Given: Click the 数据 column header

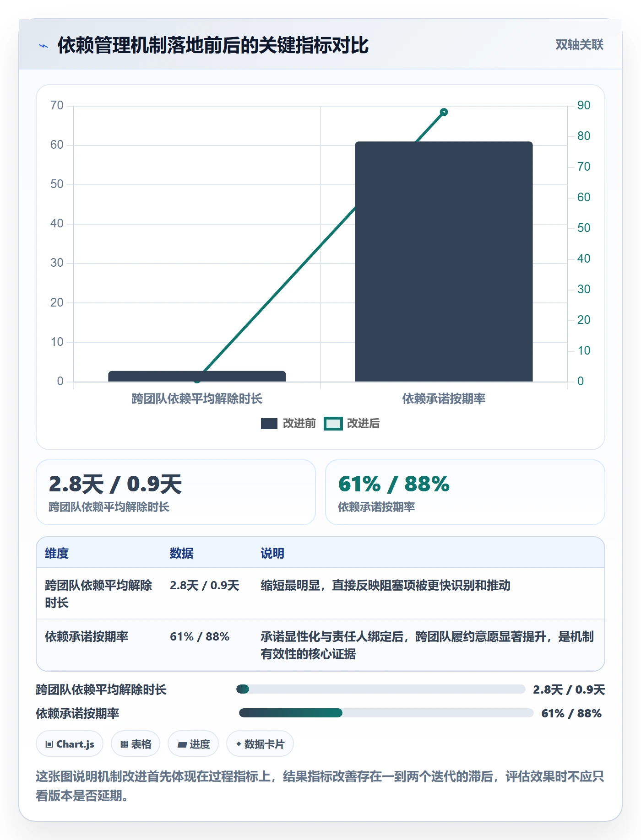Looking at the screenshot, I should tap(182, 553).
